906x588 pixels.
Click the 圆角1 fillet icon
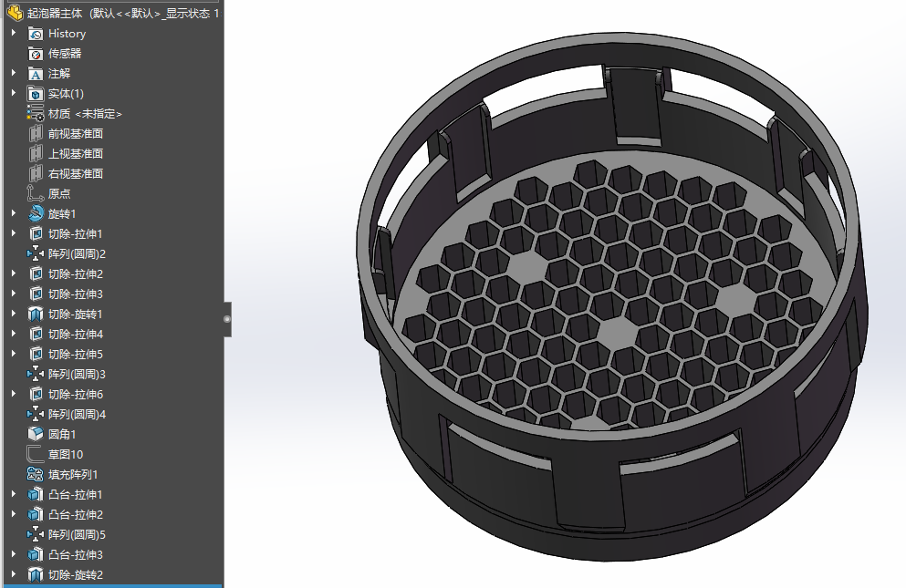(36, 434)
